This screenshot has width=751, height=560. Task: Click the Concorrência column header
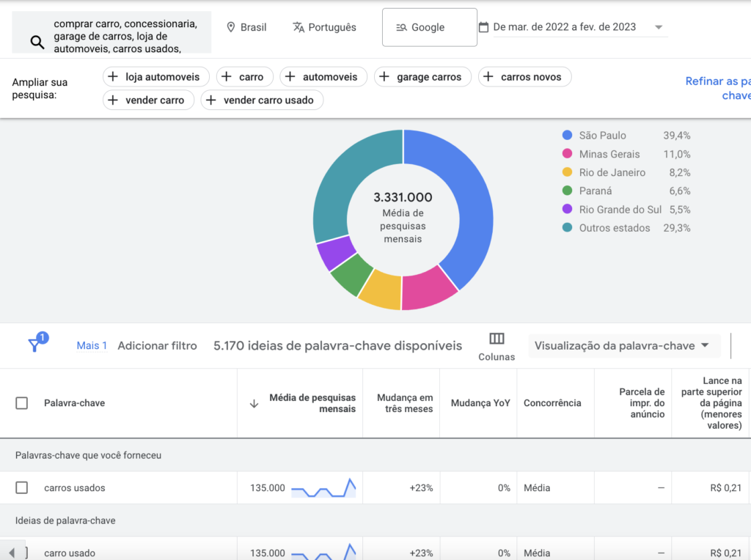[552, 403]
